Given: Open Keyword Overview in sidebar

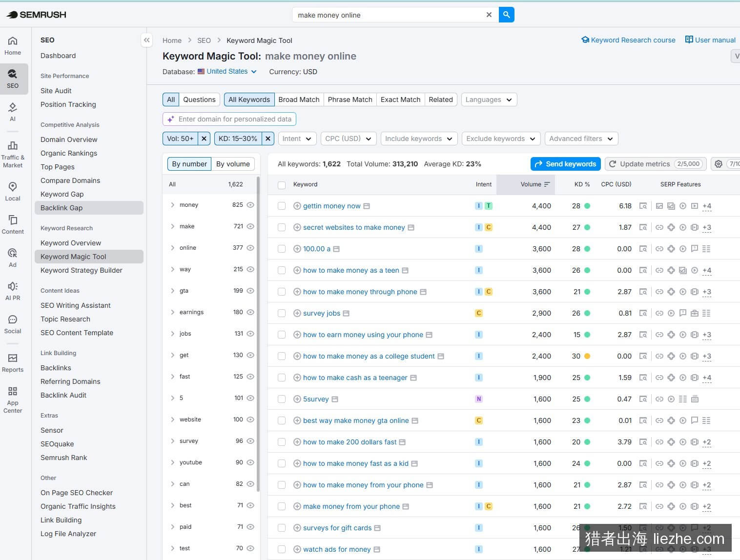Looking at the screenshot, I should coord(71,243).
